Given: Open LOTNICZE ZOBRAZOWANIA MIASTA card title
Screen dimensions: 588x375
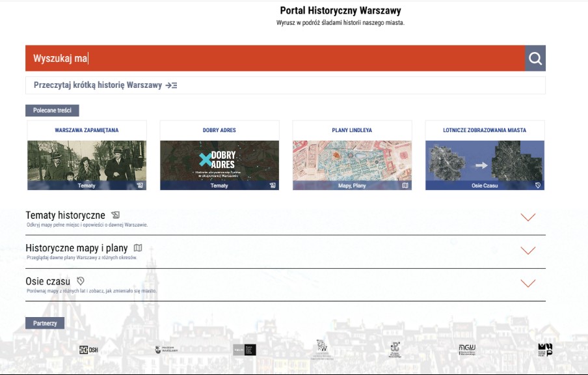Looking at the screenshot, I should point(485,130).
